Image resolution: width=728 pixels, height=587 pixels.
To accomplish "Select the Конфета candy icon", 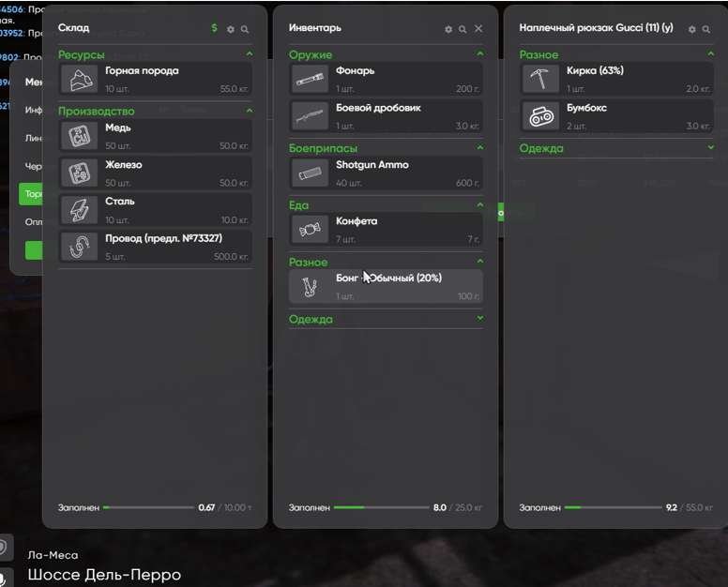I will (311, 229).
